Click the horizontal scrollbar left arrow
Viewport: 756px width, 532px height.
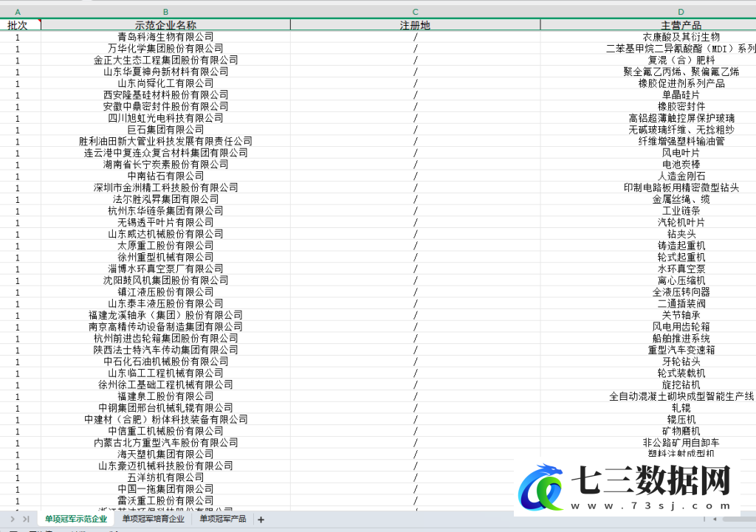pyautogui.click(x=715, y=519)
